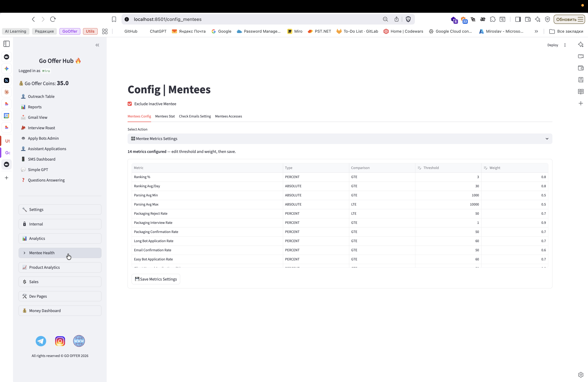Image resolution: width=588 pixels, height=382 pixels.
Task: Click the website globe icon
Action: point(79,341)
